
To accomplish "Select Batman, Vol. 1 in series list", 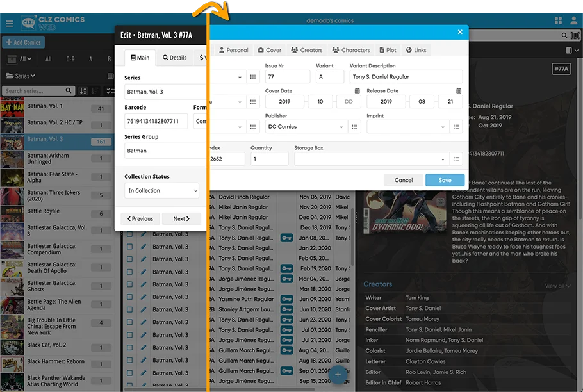I will click(57, 106).
